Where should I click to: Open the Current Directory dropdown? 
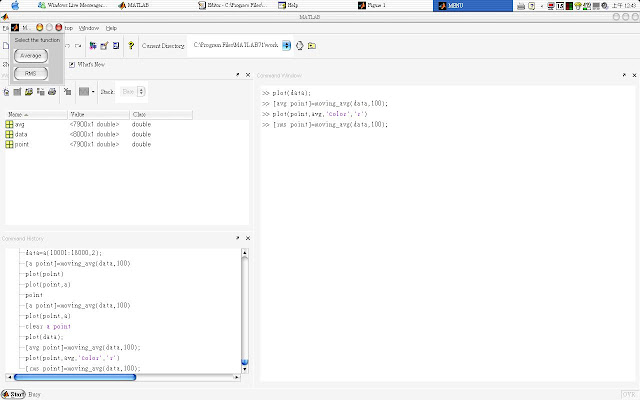click(x=286, y=45)
